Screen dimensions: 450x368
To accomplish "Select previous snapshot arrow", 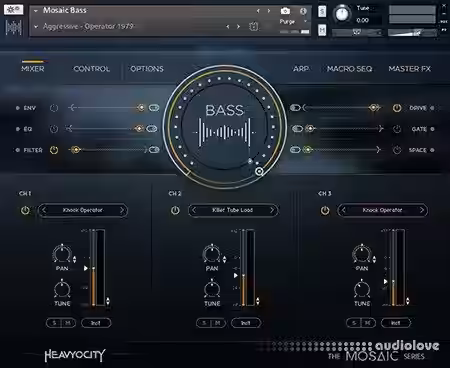I will 228,26.
